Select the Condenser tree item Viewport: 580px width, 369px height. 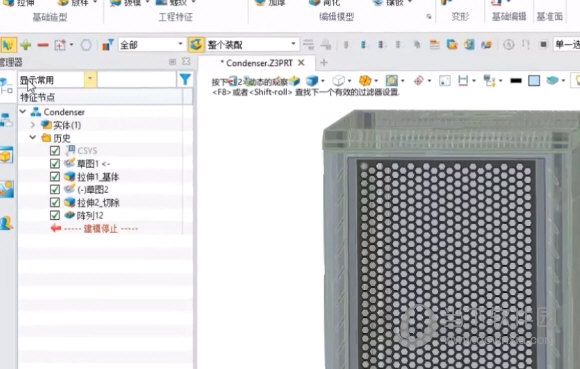tap(64, 112)
